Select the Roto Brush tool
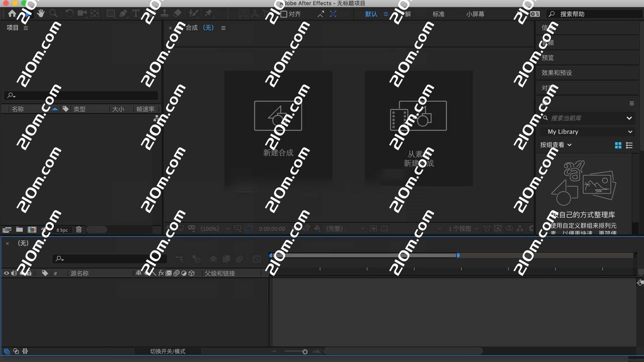The height and width of the screenshot is (362, 644). click(194, 14)
